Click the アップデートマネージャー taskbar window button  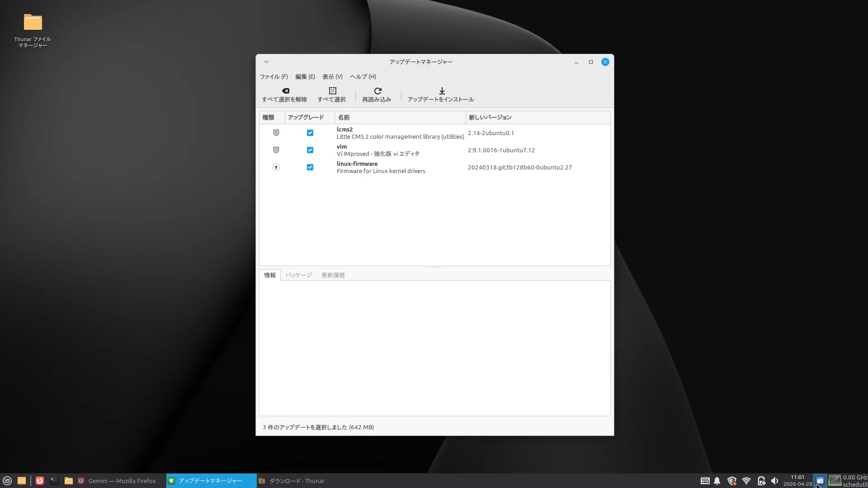coord(211,481)
